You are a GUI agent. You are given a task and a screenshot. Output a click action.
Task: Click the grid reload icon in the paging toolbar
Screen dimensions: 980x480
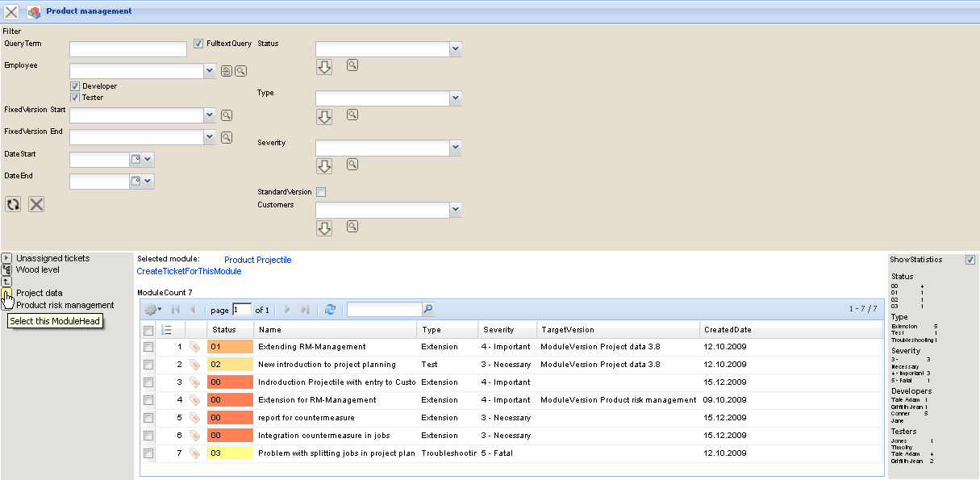(x=330, y=309)
